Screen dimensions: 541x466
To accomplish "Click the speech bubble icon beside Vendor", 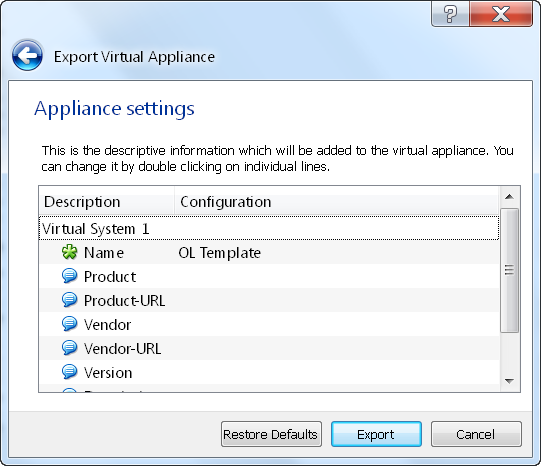I will (69, 324).
